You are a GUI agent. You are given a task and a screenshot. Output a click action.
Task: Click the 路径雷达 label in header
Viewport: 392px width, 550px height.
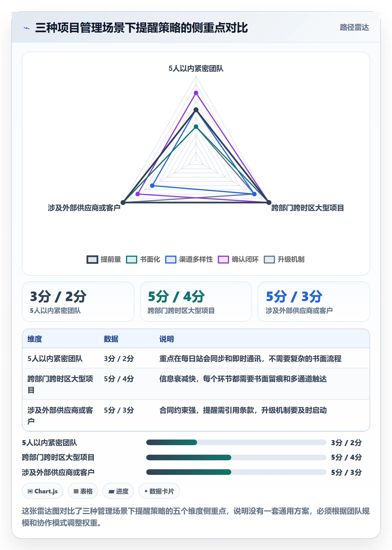click(354, 27)
